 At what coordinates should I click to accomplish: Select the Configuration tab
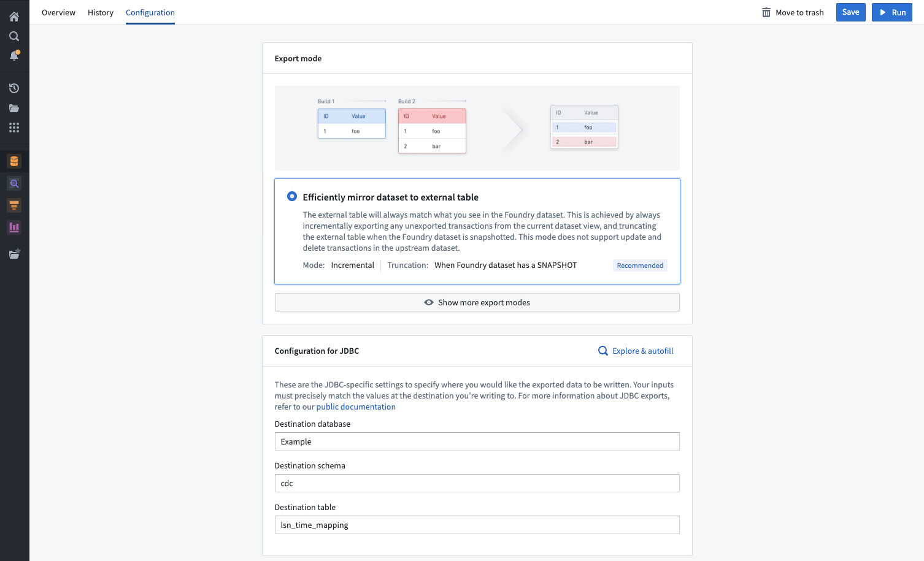click(x=150, y=12)
